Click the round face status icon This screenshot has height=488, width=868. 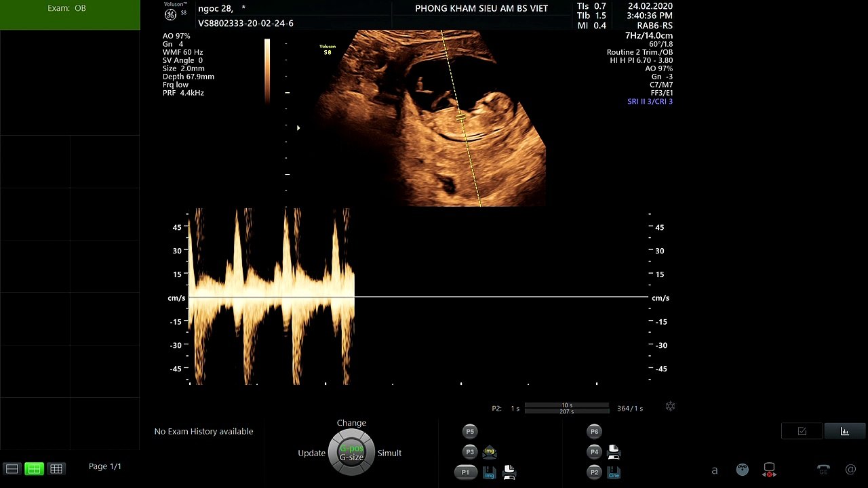click(743, 469)
